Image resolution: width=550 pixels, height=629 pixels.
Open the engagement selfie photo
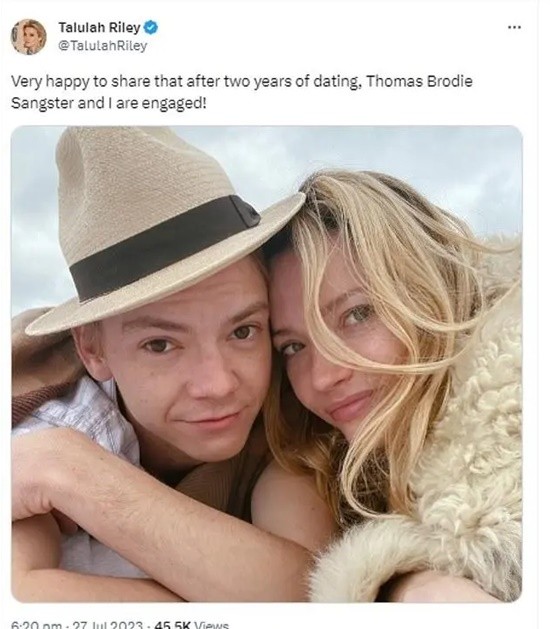click(x=267, y=364)
